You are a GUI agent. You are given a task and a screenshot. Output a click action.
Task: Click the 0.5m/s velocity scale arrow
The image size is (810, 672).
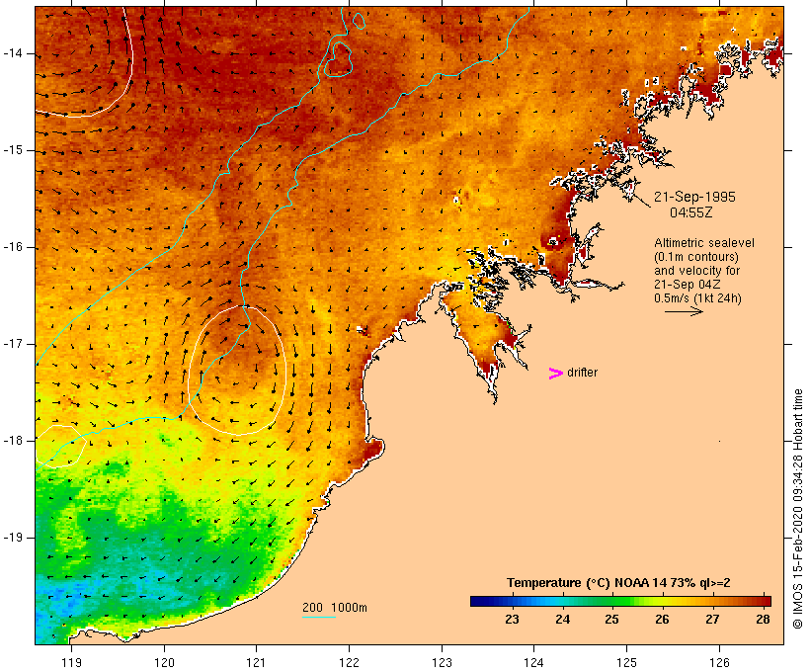(684, 311)
